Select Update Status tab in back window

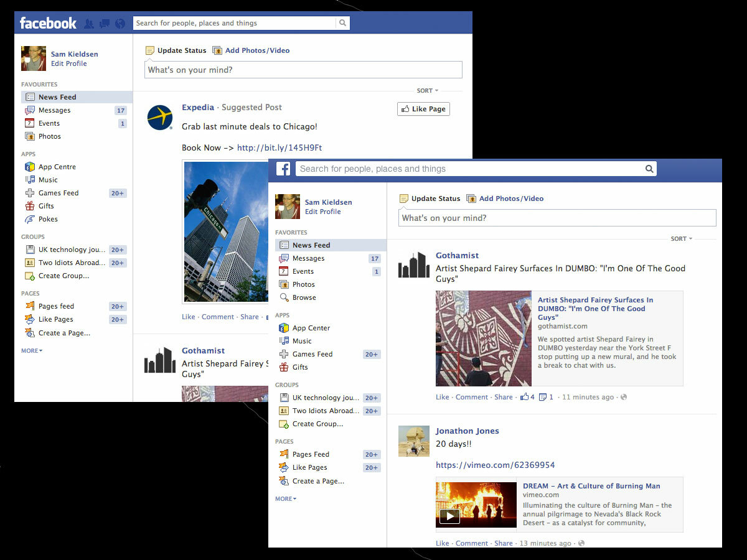coord(176,50)
